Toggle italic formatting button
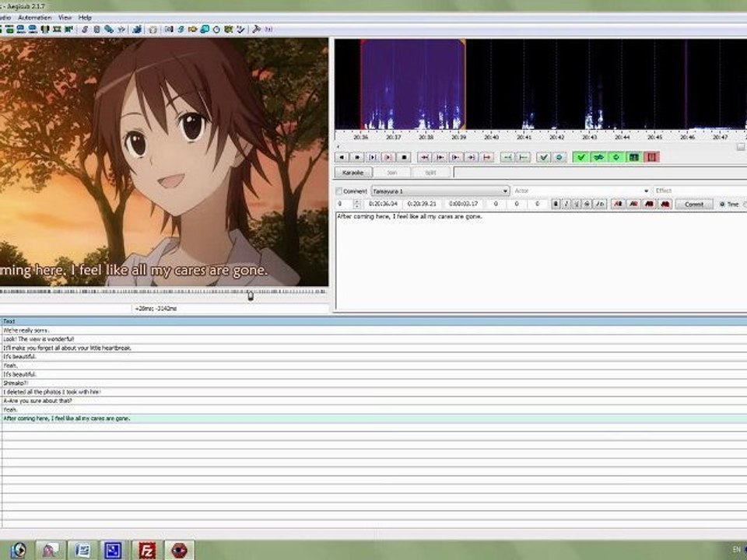This screenshot has height=560, width=747. [566, 205]
